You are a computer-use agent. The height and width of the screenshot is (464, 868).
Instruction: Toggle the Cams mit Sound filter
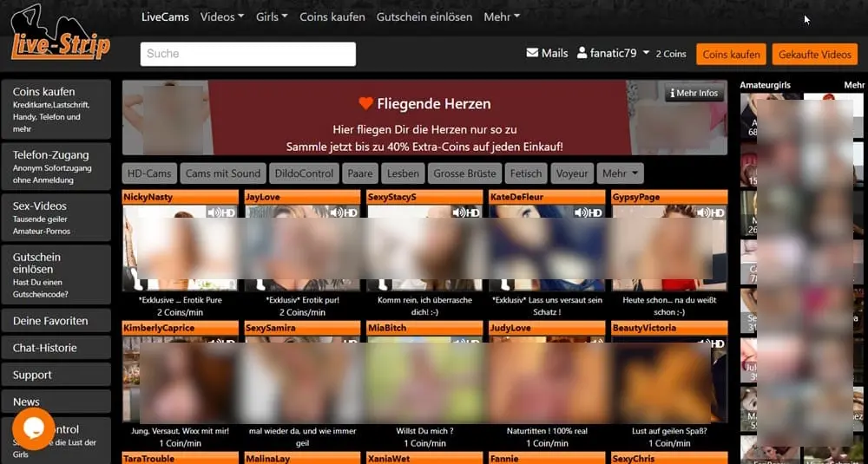point(222,173)
